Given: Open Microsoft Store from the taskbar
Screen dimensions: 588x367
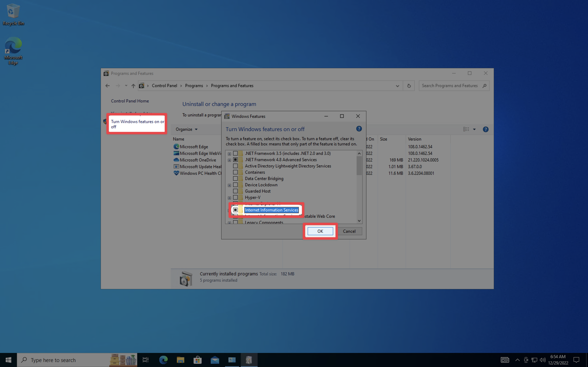Looking at the screenshot, I should click(x=198, y=360).
